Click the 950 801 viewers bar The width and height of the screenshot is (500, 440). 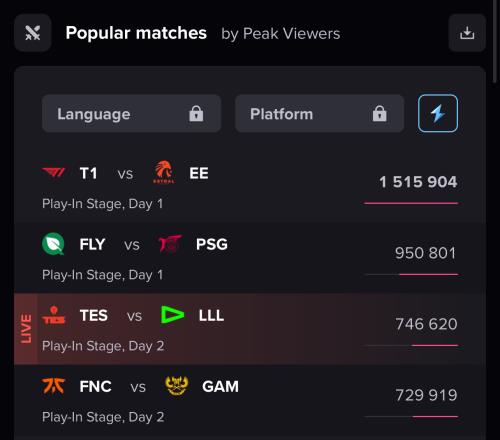(411, 274)
